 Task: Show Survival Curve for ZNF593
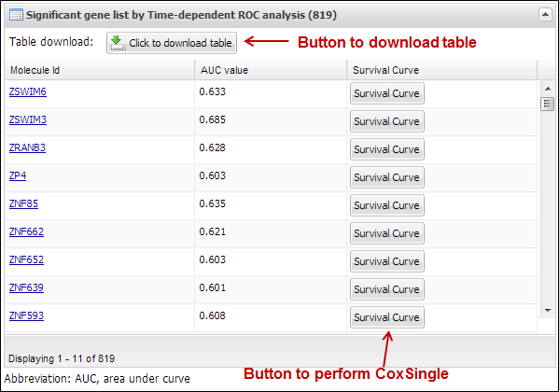386,317
